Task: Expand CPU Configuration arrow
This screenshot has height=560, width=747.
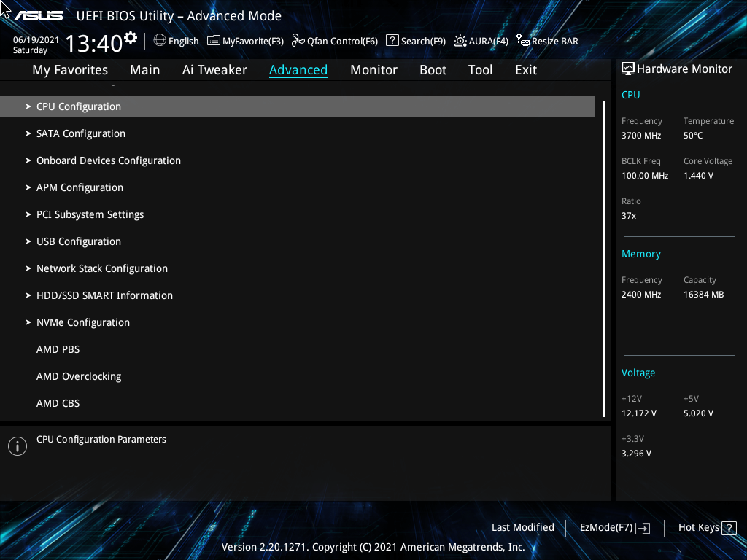Action: [28, 106]
